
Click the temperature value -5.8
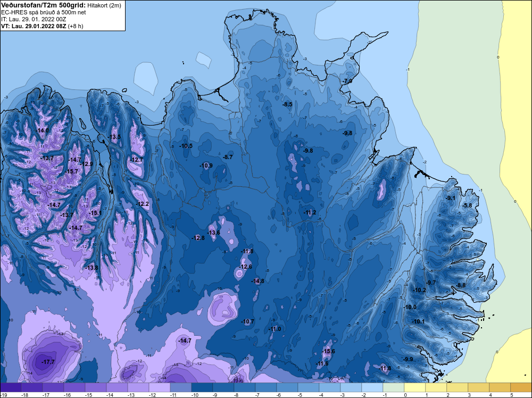point(467,205)
